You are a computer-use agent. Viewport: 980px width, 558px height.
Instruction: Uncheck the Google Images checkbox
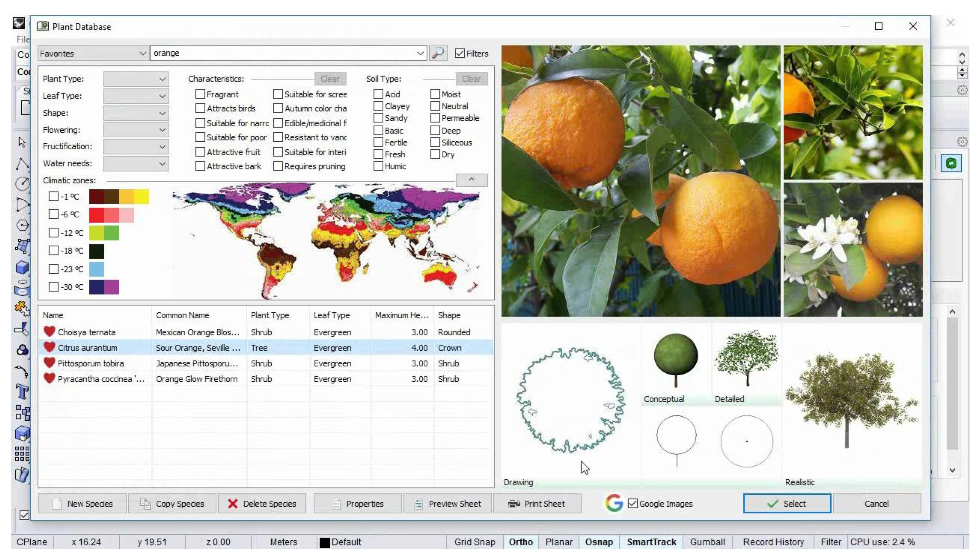pyautogui.click(x=633, y=503)
